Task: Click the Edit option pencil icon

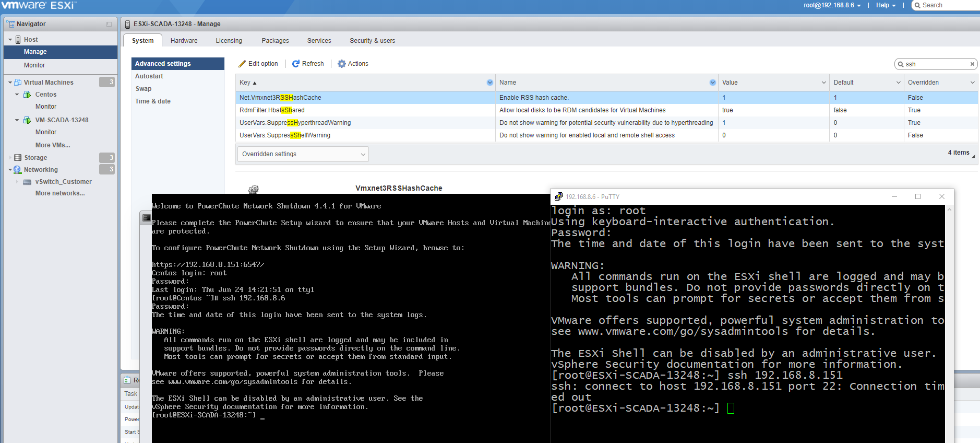Action: (x=242, y=64)
